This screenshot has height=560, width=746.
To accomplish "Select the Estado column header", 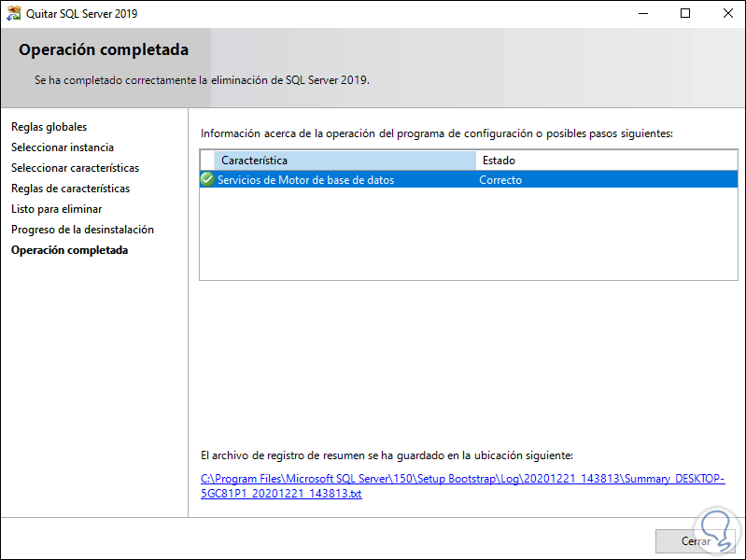I will tap(607, 161).
